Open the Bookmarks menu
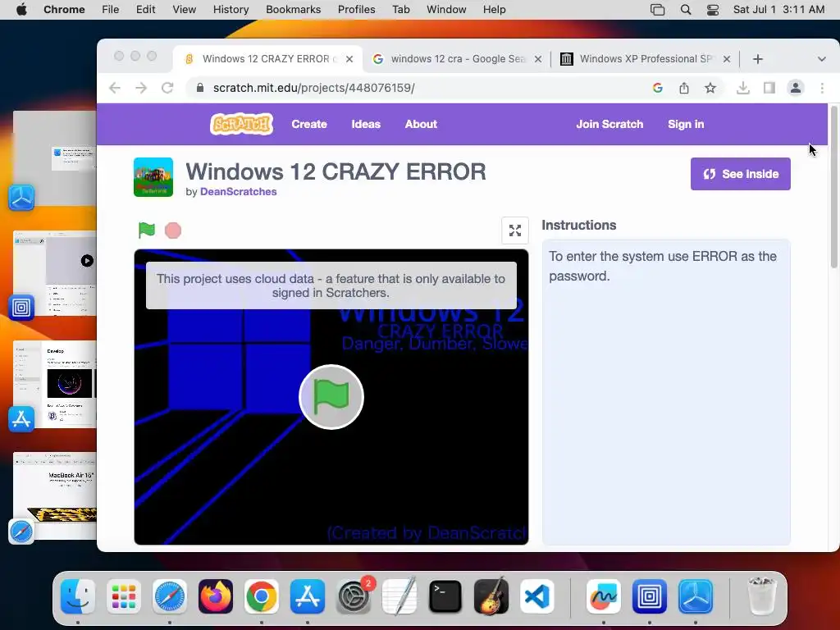This screenshot has width=840, height=630. (293, 10)
